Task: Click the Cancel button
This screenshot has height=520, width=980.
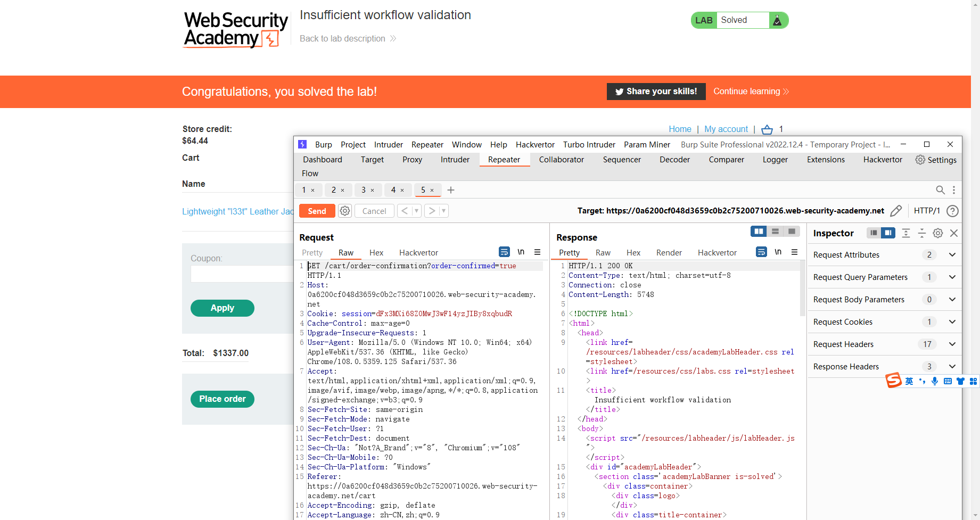Action: 374,211
